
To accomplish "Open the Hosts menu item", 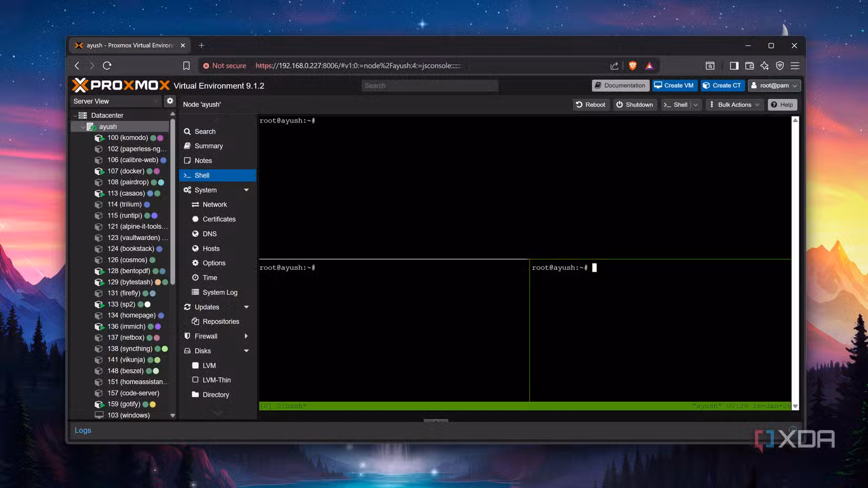I will pyautogui.click(x=217, y=248).
